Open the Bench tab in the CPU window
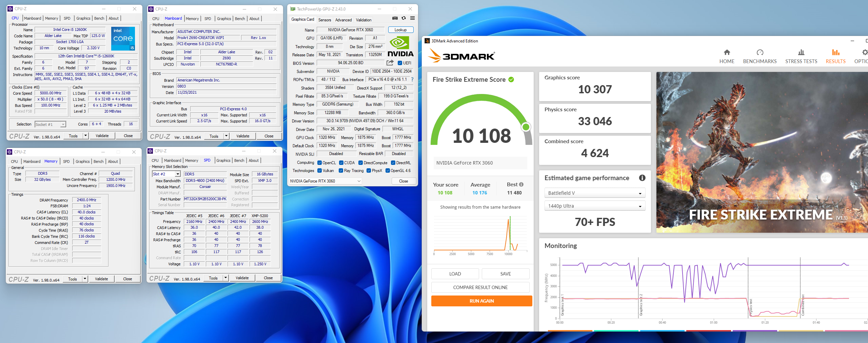 99,18
